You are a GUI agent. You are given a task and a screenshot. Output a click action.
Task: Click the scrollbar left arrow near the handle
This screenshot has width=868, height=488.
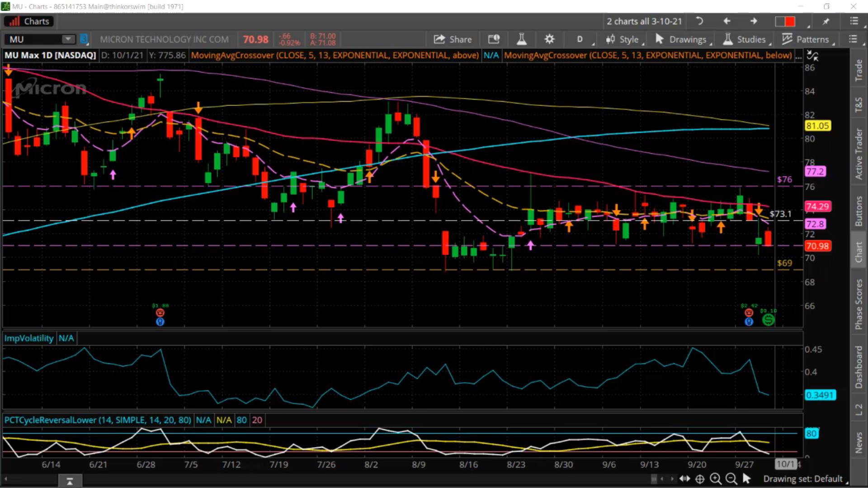[662, 479]
